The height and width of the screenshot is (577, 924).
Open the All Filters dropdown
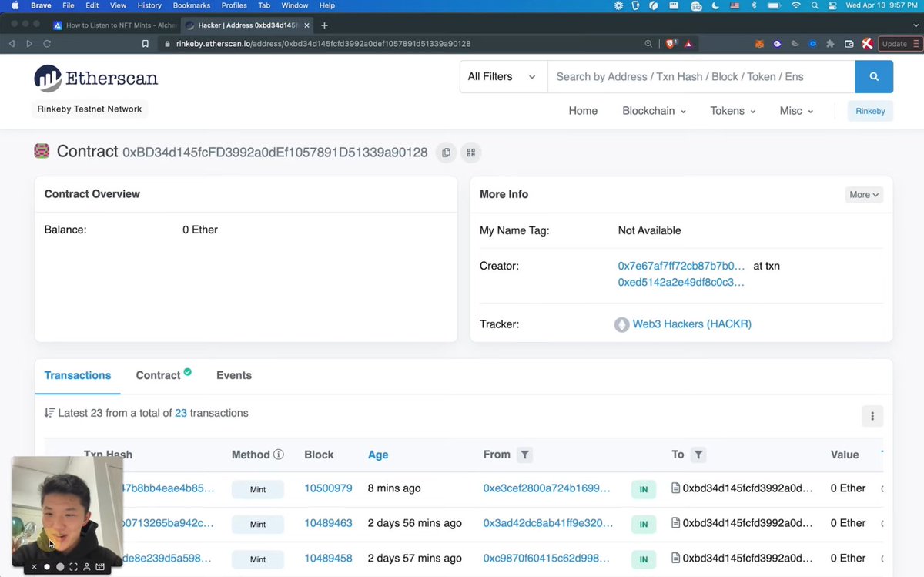click(x=503, y=77)
